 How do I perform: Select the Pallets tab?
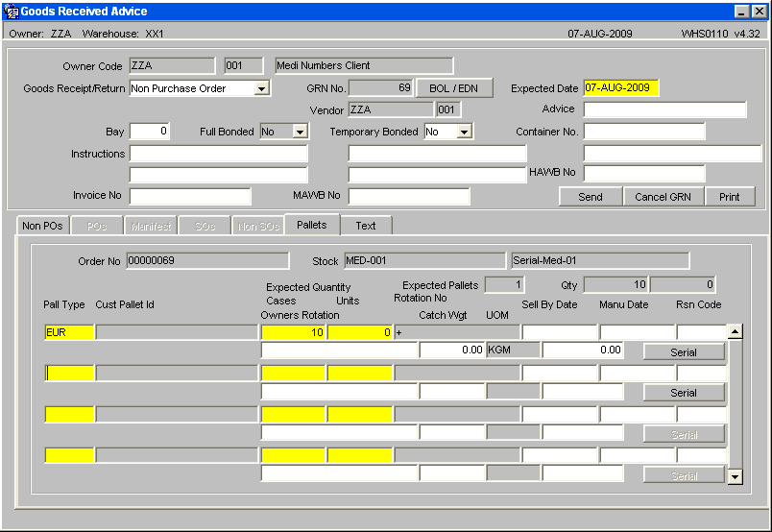(312, 225)
